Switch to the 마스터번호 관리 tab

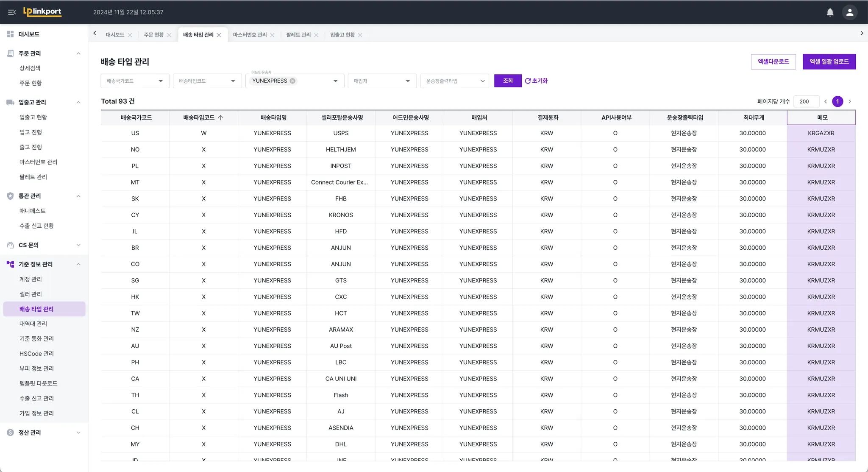pos(250,35)
